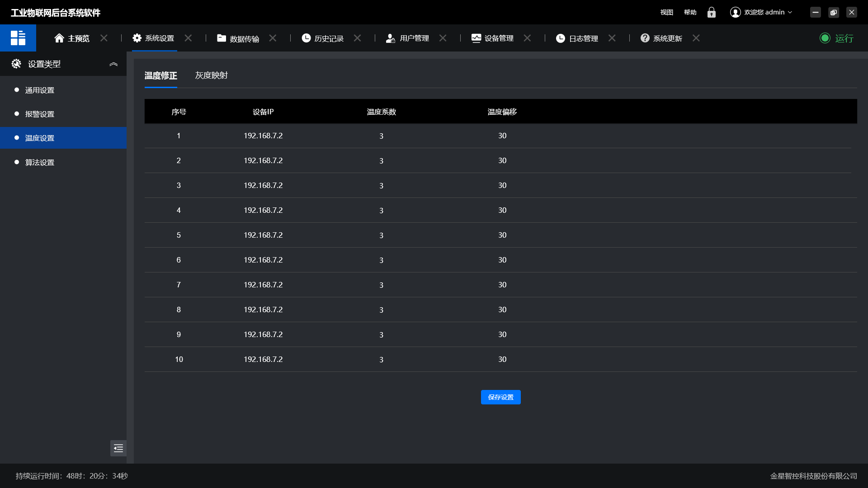Click temperature offset value in row 5
Viewport: 868px width, 488px height.
[502, 235]
